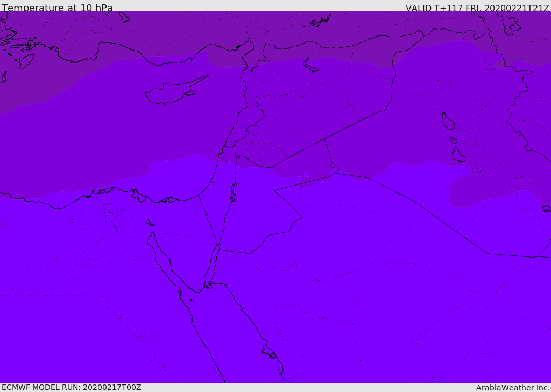Screen dimensions: 551x392
Task: Click the Gulf of Suez
Action: coord(164,258)
